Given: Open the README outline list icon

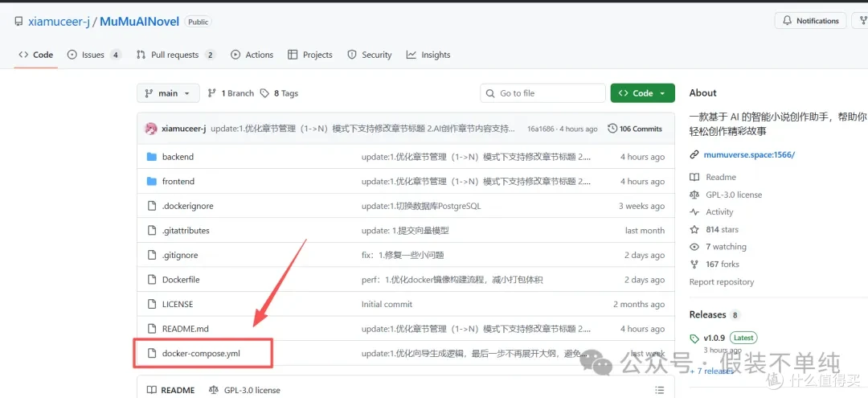Looking at the screenshot, I should pos(659,390).
